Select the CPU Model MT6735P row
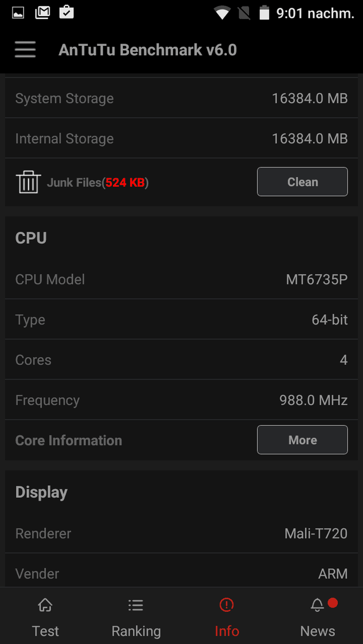Image resolution: width=363 pixels, height=644 pixels. [x=181, y=279]
